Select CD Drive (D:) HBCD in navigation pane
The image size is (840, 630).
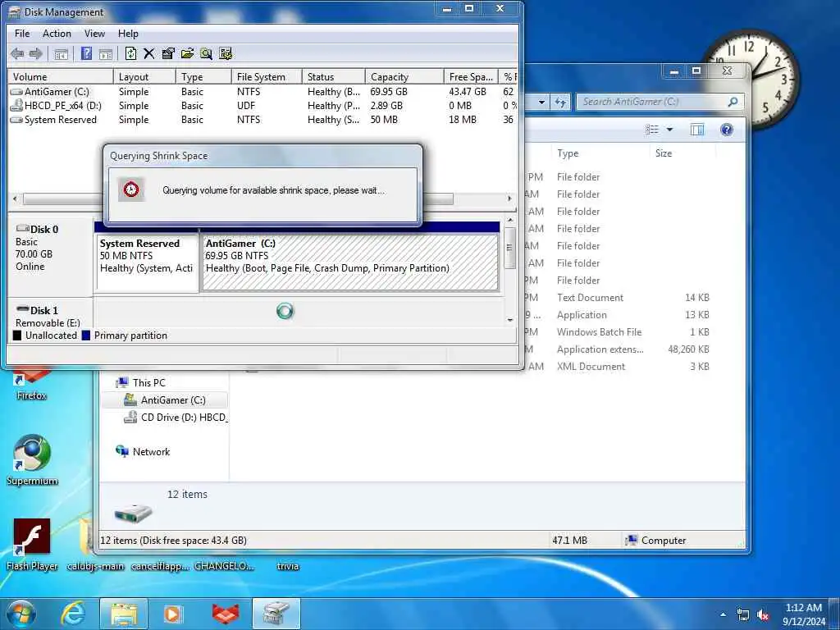click(176, 417)
